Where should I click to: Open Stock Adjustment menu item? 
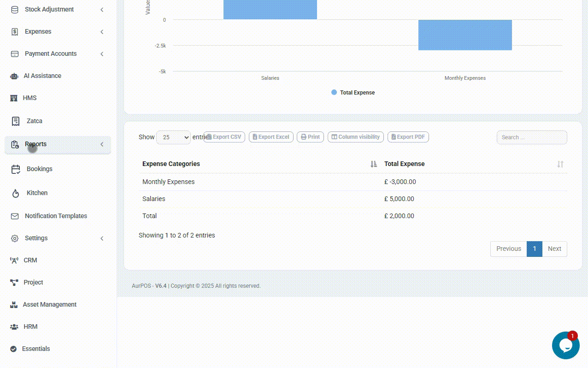coord(58,9)
